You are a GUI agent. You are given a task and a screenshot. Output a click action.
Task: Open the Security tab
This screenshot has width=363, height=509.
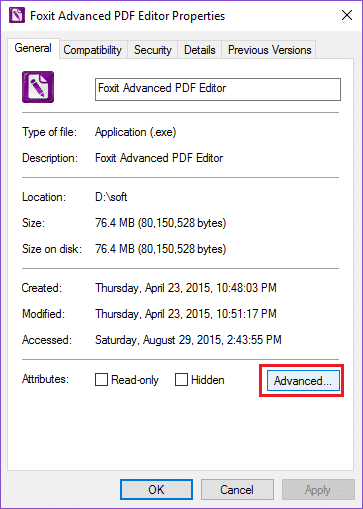pyautogui.click(x=153, y=50)
